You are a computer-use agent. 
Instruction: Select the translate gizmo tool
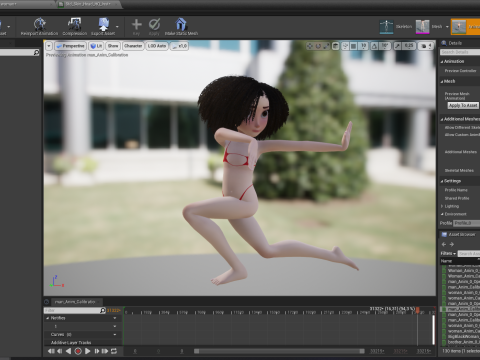[310, 46]
